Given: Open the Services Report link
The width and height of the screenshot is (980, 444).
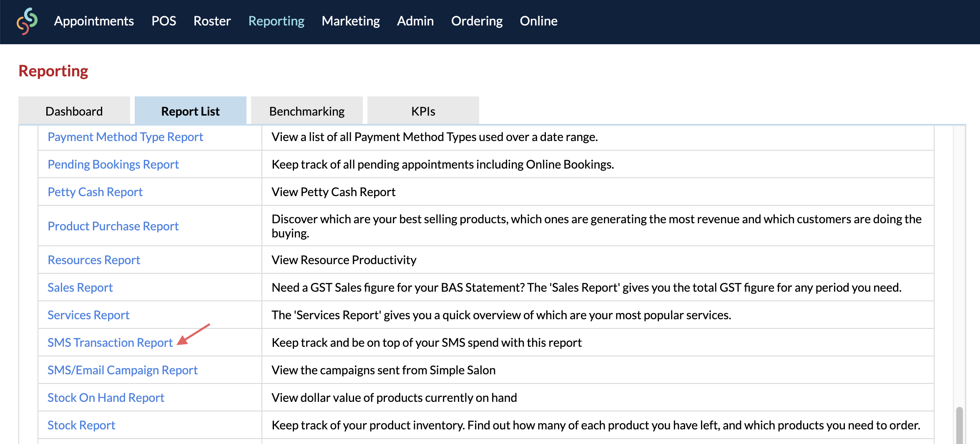Looking at the screenshot, I should 88,315.
